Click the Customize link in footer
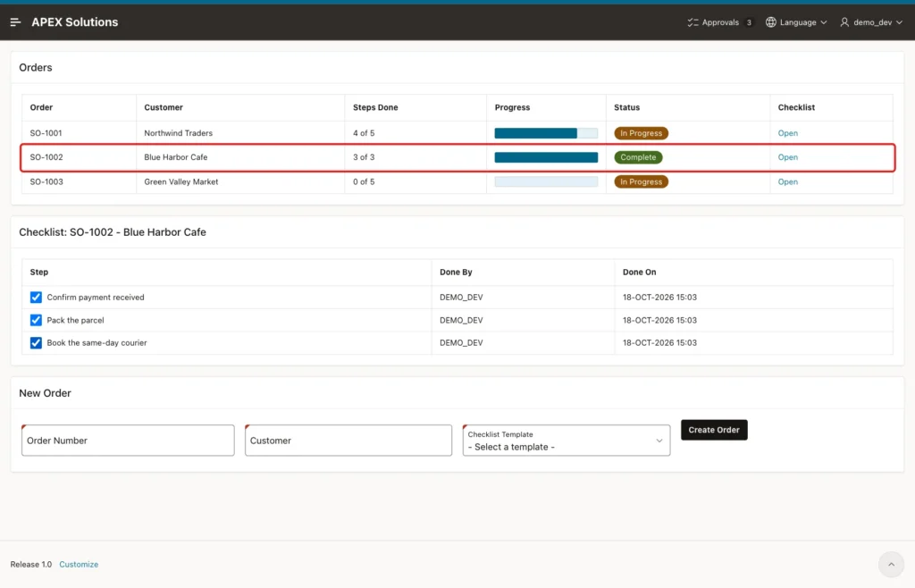 [79, 564]
